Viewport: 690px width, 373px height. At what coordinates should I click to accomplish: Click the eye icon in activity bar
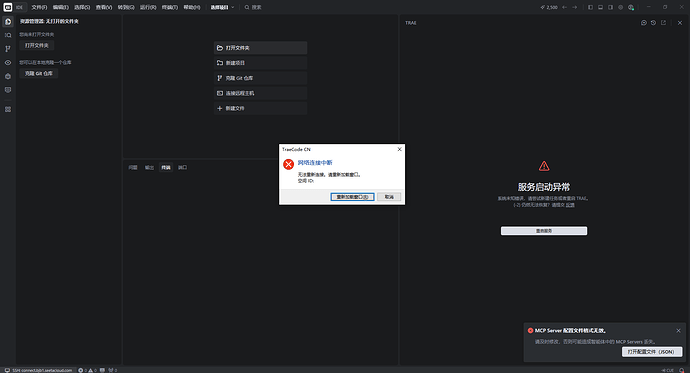(x=8, y=62)
